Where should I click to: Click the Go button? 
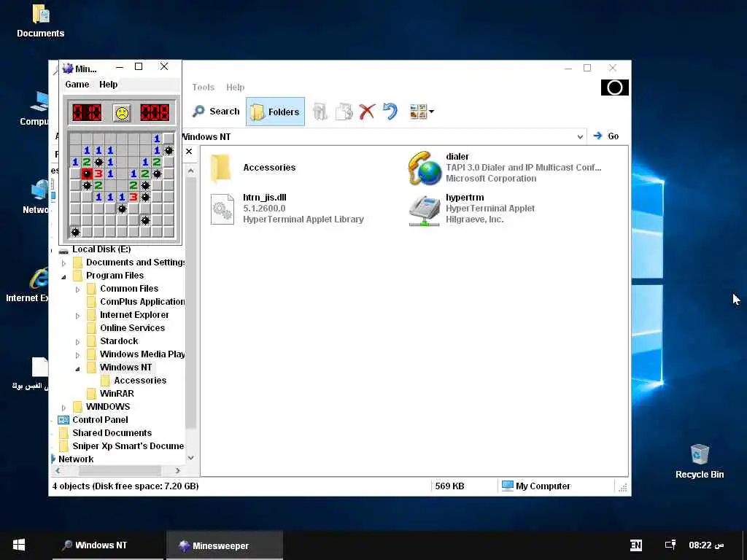(x=606, y=136)
